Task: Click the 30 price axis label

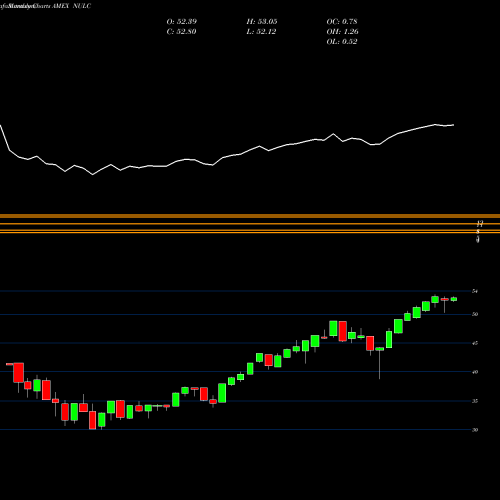Action: tap(475, 430)
